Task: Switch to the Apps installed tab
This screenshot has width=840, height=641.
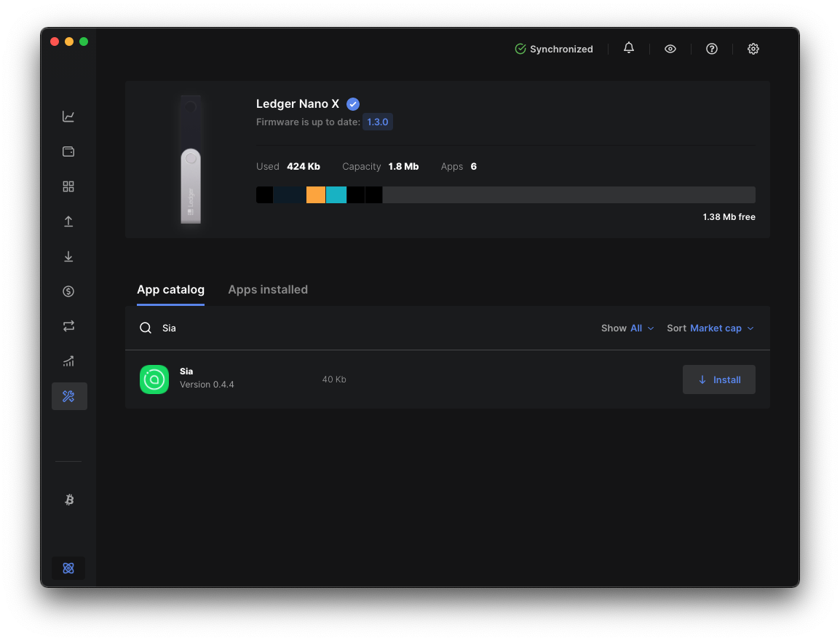Action: click(268, 289)
